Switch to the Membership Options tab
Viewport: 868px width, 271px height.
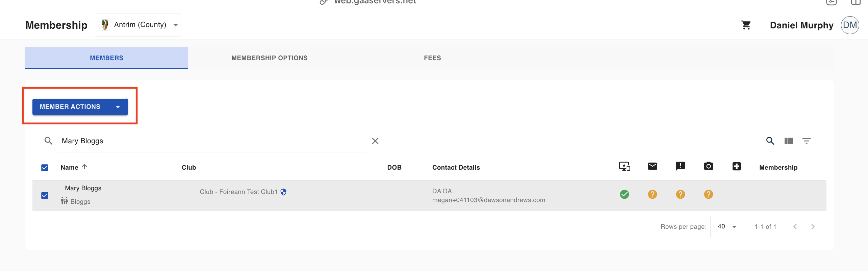pos(270,58)
